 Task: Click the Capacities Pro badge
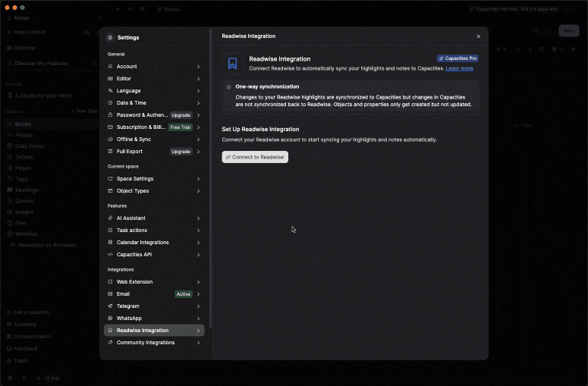tap(458, 58)
